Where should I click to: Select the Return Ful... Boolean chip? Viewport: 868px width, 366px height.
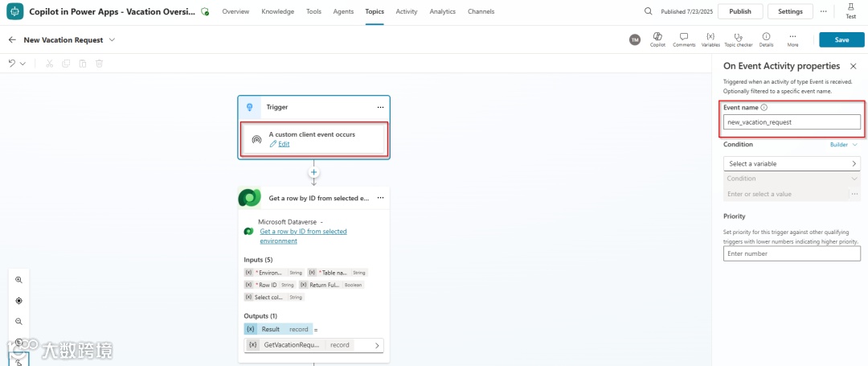point(332,285)
